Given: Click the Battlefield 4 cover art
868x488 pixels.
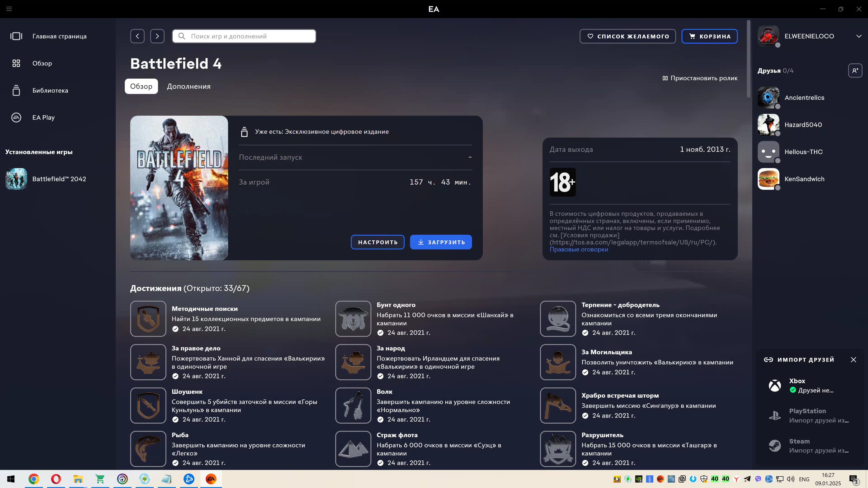Looking at the screenshot, I should pos(179,188).
